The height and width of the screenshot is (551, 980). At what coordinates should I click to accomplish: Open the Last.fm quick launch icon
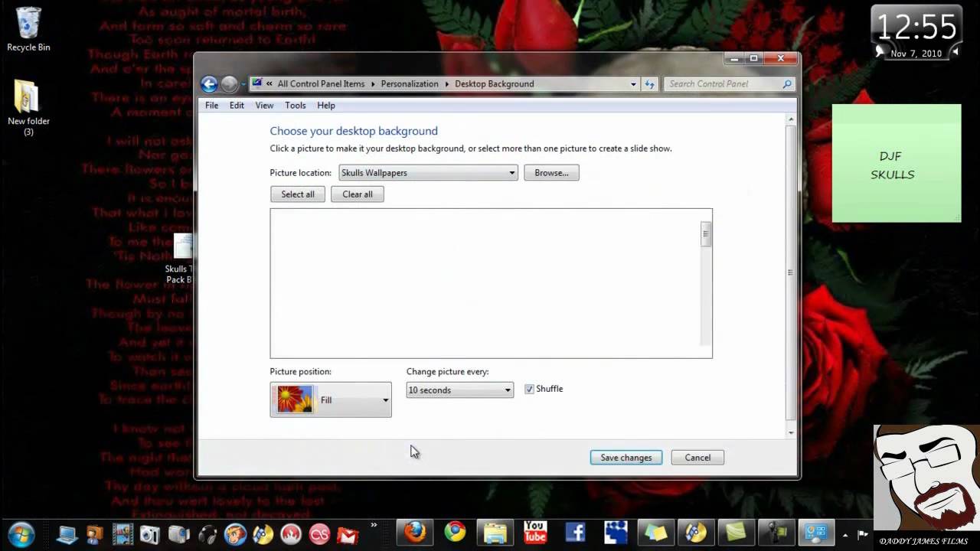point(319,533)
